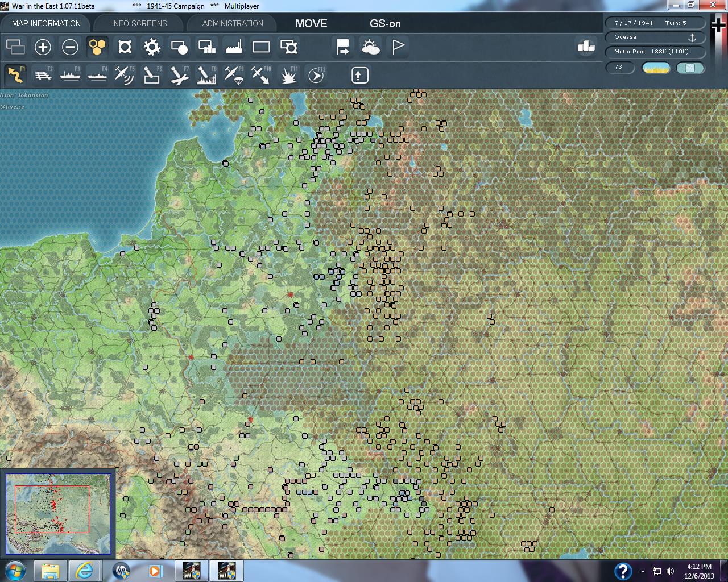Show hidden system tray icons
Image resolution: width=728 pixels, height=582 pixels.
point(643,571)
